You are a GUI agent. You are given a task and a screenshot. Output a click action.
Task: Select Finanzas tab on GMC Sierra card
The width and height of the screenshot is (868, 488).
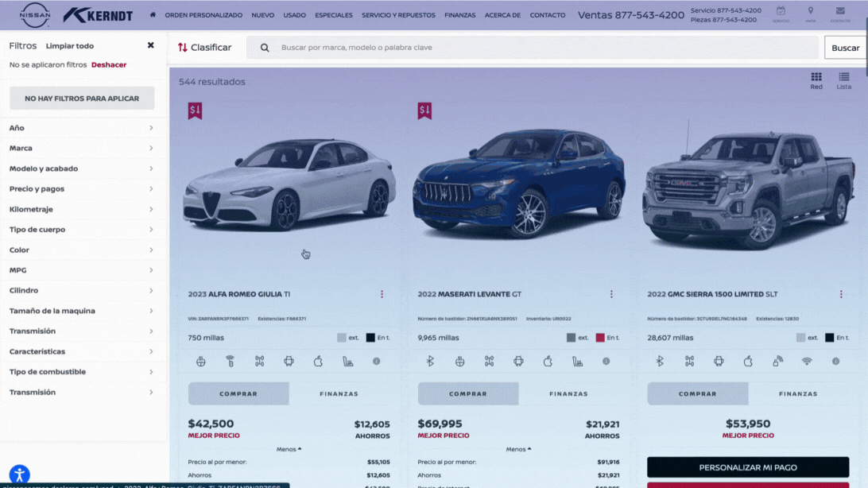point(798,394)
